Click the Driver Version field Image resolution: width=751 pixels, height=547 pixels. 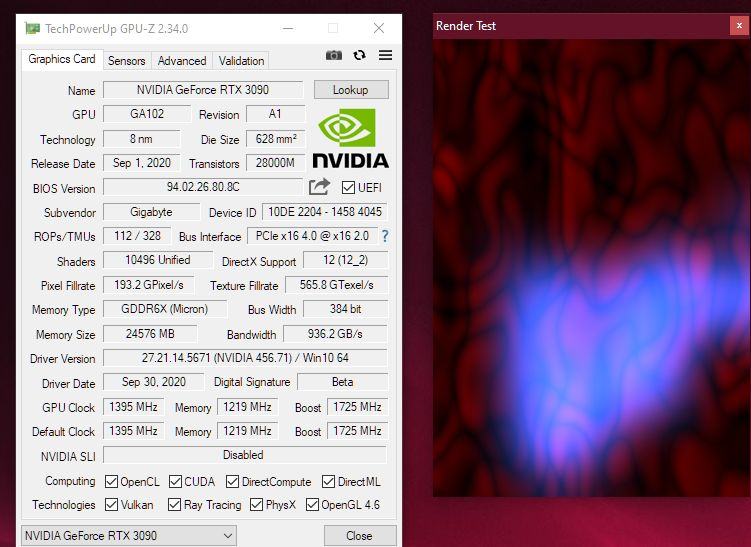click(x=245, y=358)
